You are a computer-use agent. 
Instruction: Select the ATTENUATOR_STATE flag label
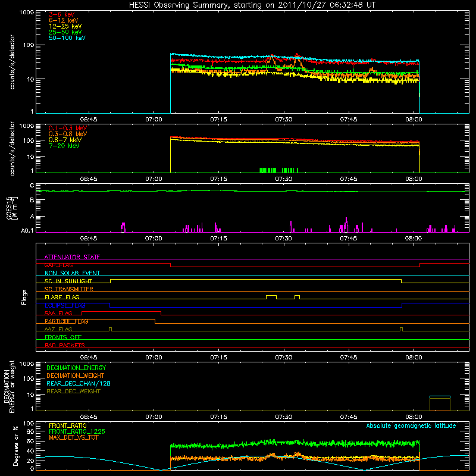pyautogui.click(x=72, y=257)
